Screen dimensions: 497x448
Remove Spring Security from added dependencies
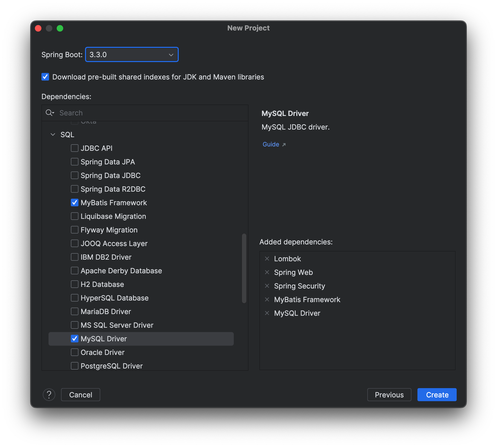(x=267, y=286)
